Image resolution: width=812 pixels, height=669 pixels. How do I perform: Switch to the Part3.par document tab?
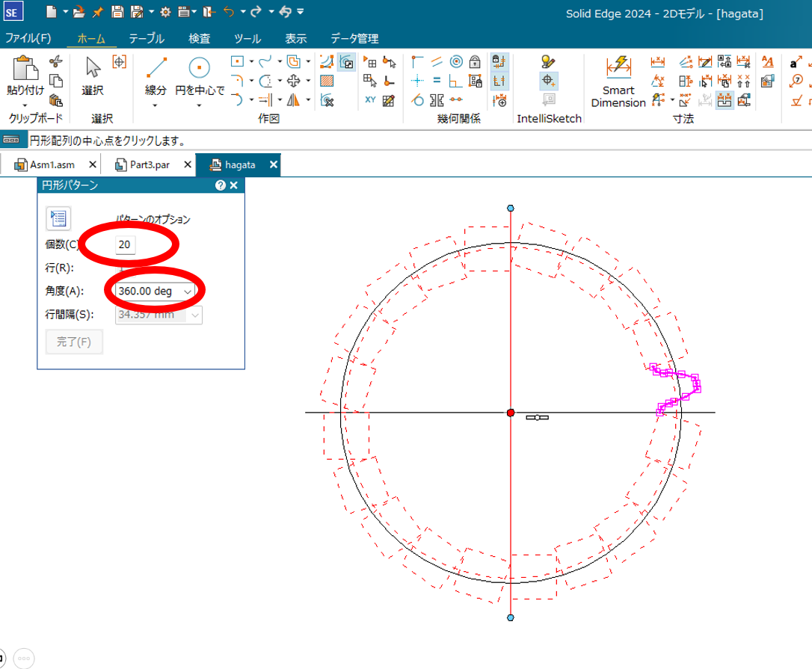click(x=150, y=165)
